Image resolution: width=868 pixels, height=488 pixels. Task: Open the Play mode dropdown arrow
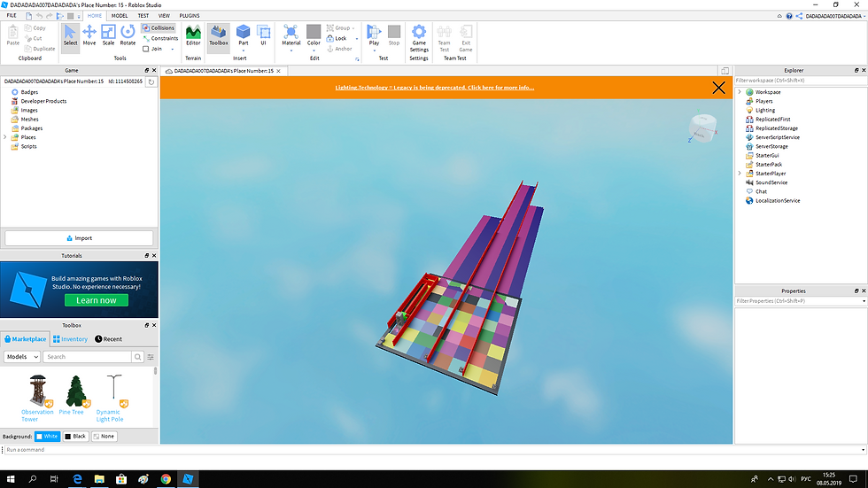(x=374, y=50)
